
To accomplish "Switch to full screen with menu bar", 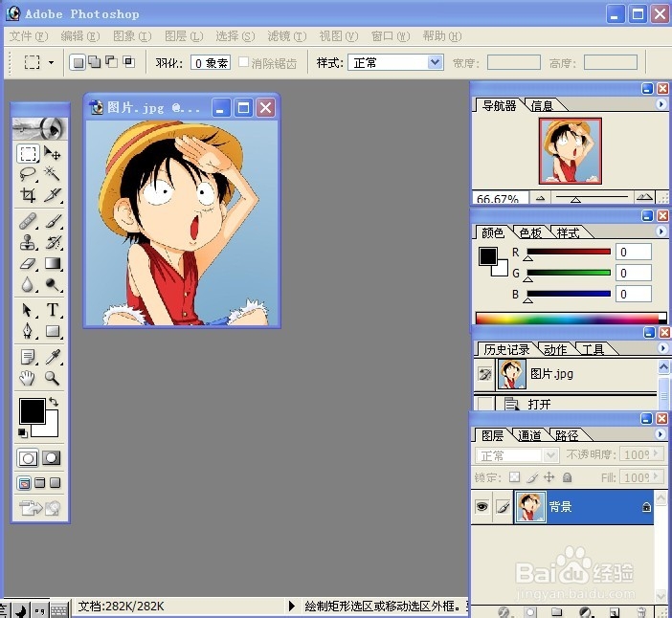I will point(40,483).
